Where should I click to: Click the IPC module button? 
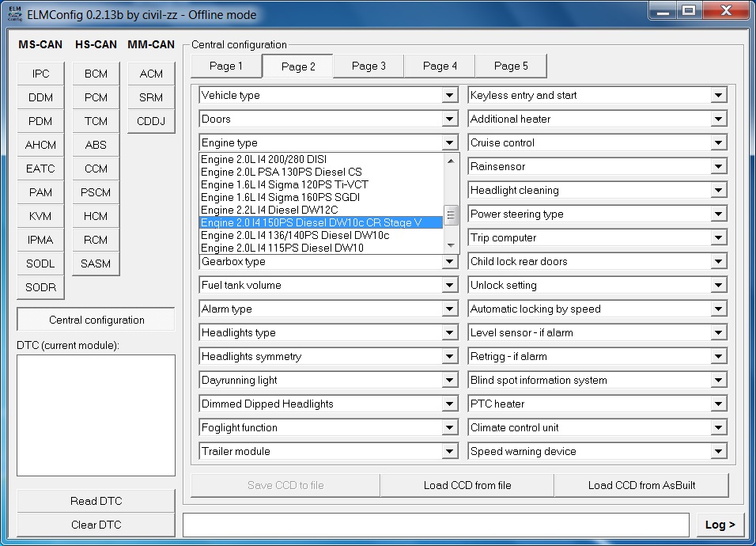click(x=40, y=74)
